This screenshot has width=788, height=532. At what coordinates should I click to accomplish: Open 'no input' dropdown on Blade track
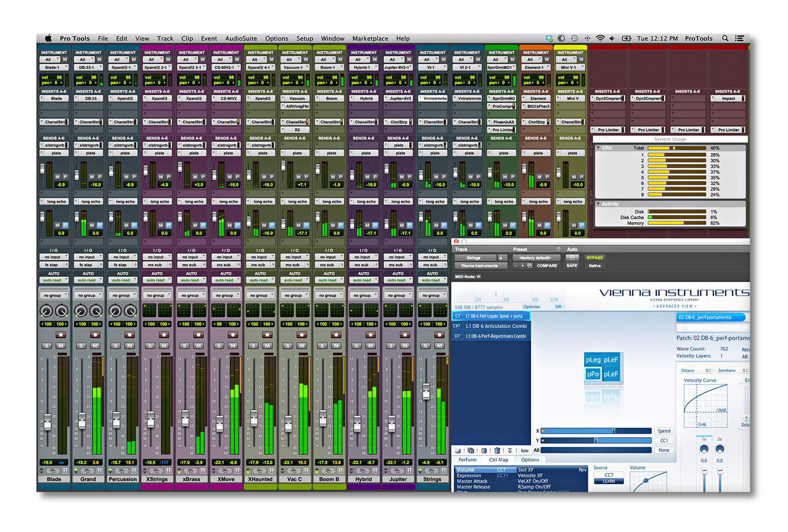pos(54,257)
